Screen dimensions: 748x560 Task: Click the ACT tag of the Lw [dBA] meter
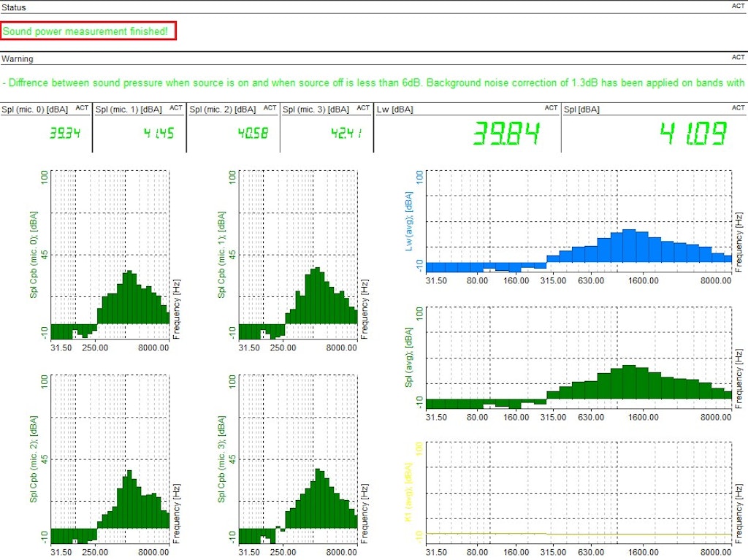551,108
